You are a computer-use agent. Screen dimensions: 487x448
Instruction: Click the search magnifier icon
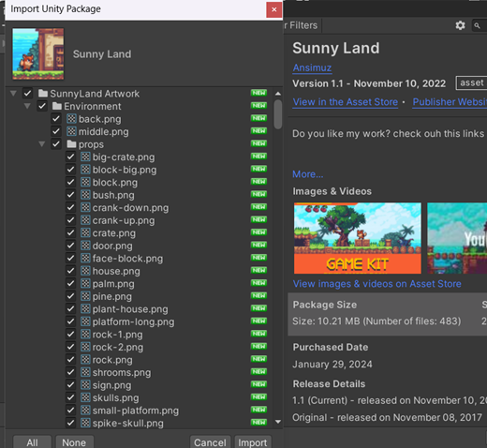click(477, 25)
